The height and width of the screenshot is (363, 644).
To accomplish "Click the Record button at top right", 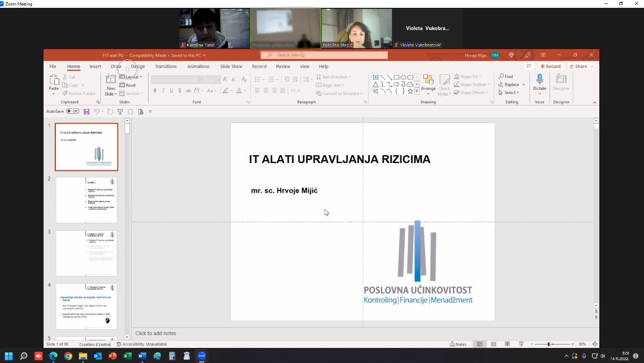I will pyautogui.click(x=550, y=66).
